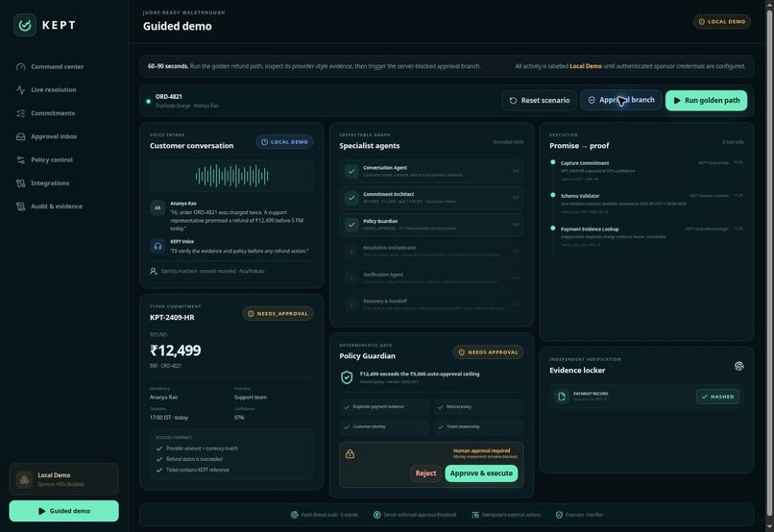Viewport: 774px width, 532px height.
Task: Click the KEPT logo icon
Action: 25,25
